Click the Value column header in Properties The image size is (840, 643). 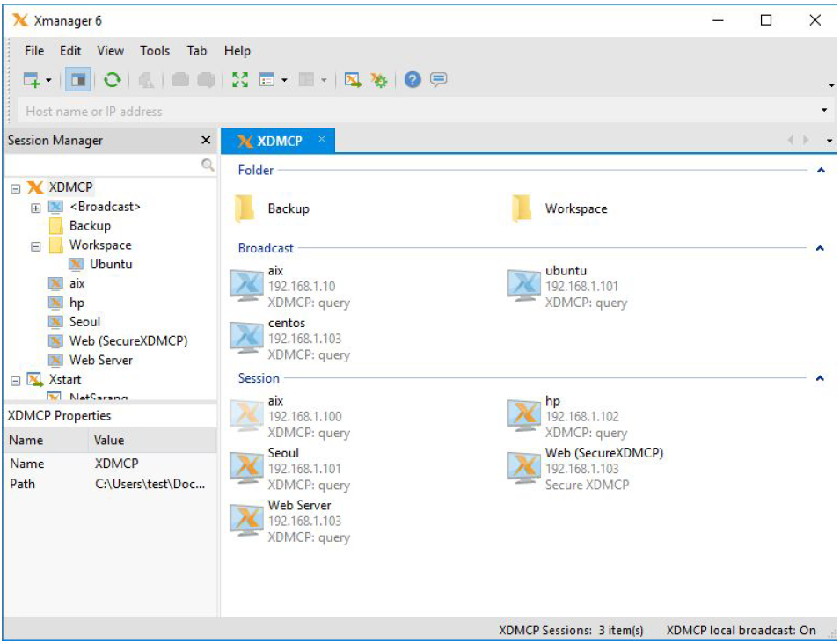(153, 440)
